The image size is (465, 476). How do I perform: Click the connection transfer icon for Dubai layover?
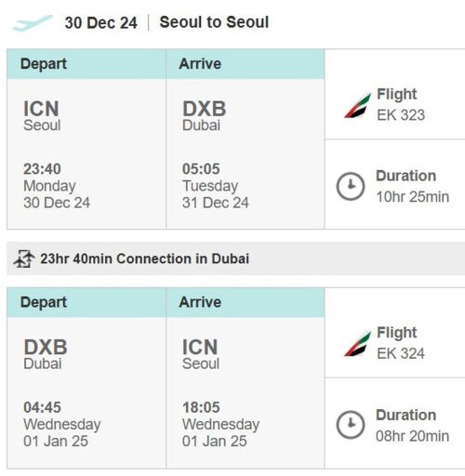(24, 258)
